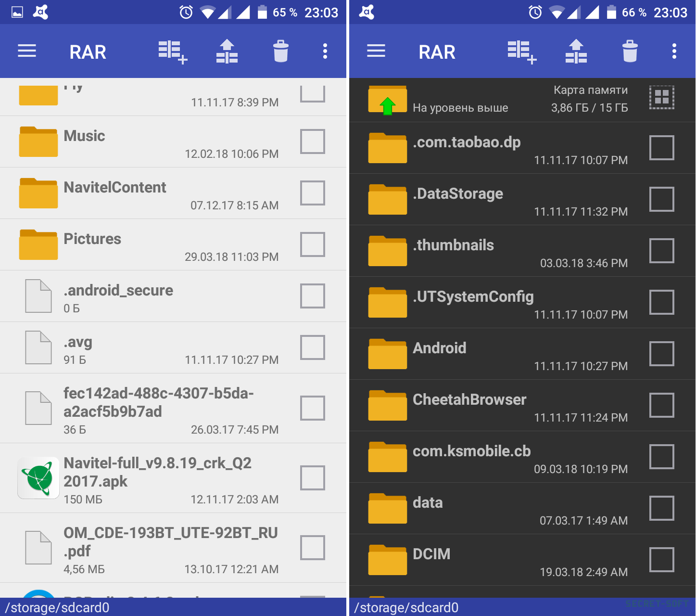Tap the /storage/sdcard0 path bar on left screen
The width and height of the screenshot is (696, 616).
[173, 607]
